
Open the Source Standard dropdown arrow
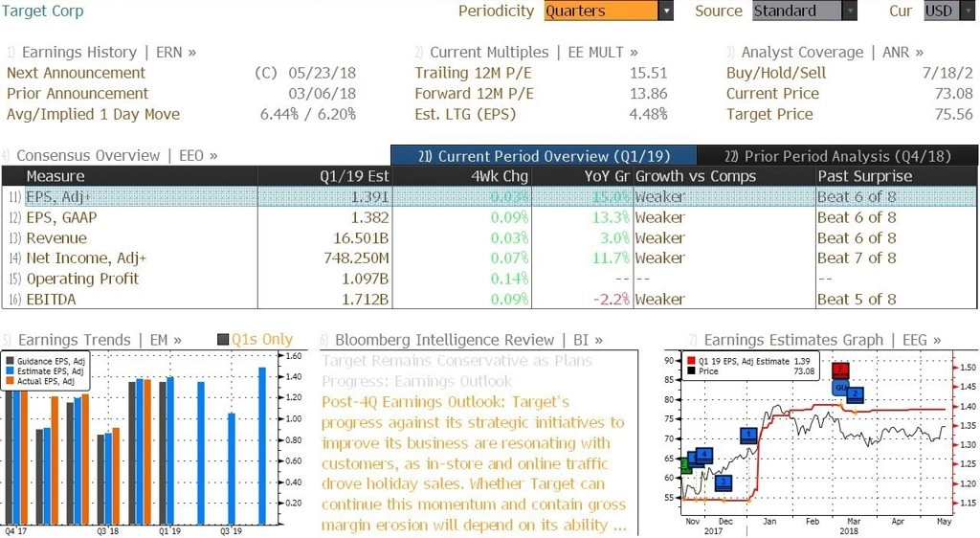(x=850, y=11)
